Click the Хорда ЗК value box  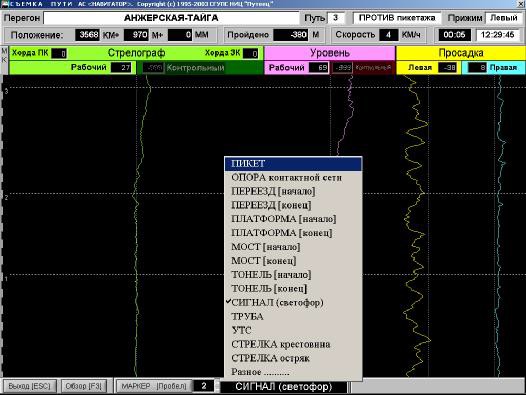pos(250,53)
